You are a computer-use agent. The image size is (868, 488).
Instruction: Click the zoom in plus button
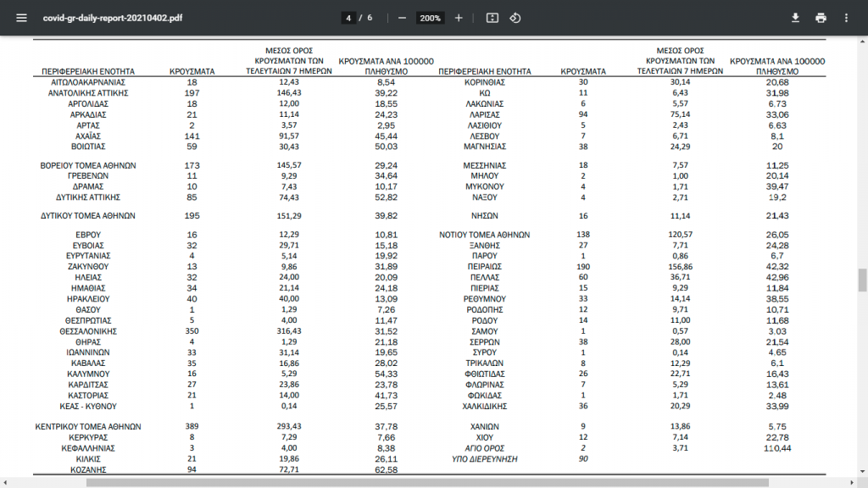[x=459, y=18]
